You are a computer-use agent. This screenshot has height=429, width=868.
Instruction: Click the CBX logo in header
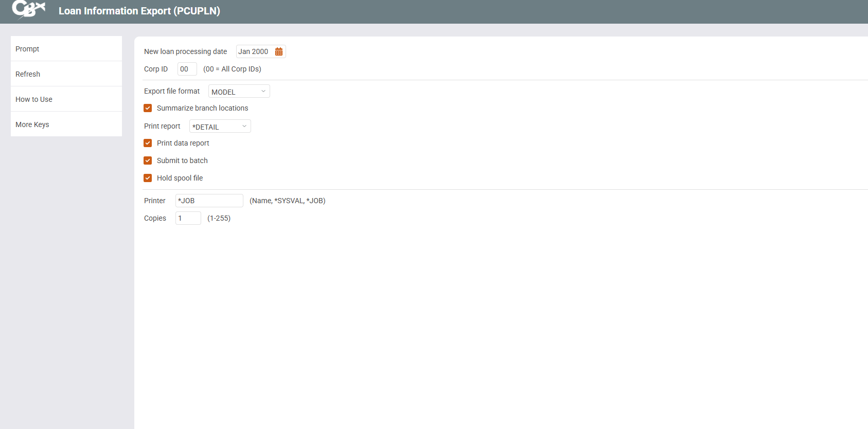click(x=29, y=9)
